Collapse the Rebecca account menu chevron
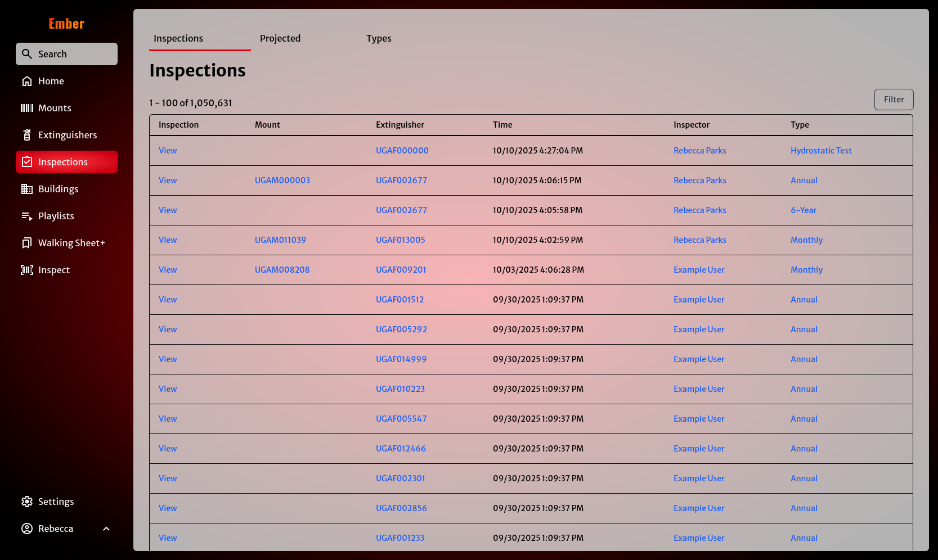Image resolution: width=938 pixels, height=560 pixels. coord(106,529)
